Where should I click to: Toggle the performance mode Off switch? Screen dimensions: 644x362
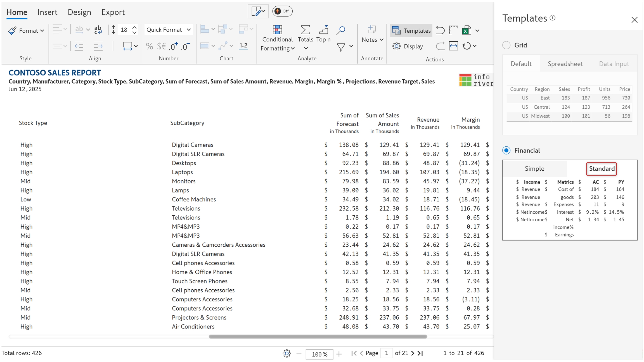(x=282, y=11)
